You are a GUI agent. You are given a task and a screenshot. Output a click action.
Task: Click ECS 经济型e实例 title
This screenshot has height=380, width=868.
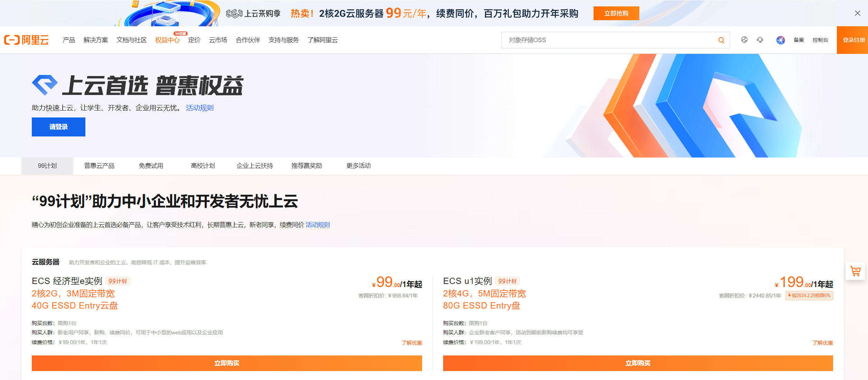point(67,281)
